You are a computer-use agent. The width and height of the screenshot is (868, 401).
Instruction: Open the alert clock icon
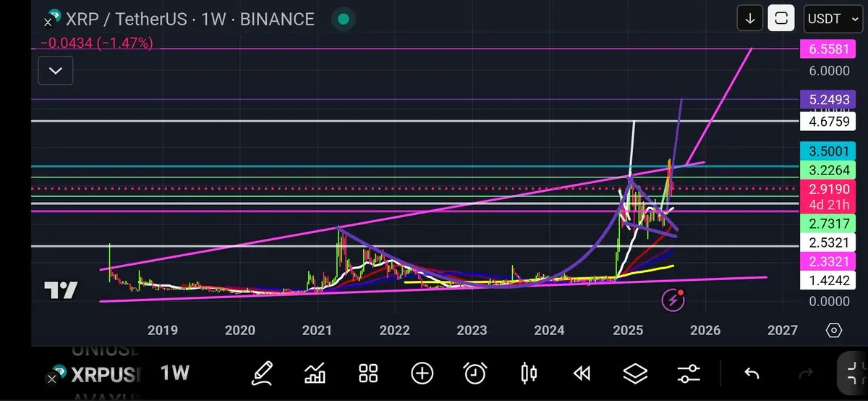[x=475, y=373]
